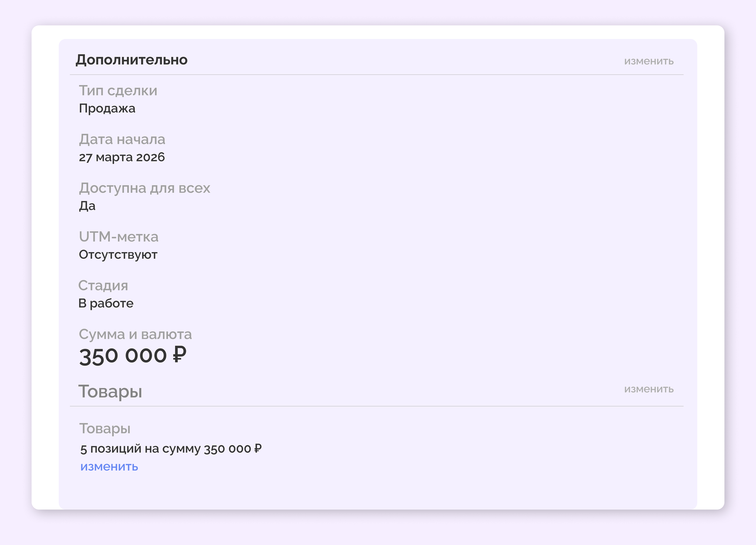Click the small gray 'Товары' field label

click(105, 429)
